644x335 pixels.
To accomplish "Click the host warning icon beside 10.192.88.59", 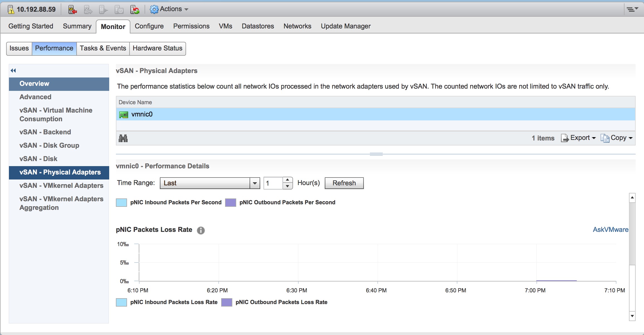I will point(11,9).
